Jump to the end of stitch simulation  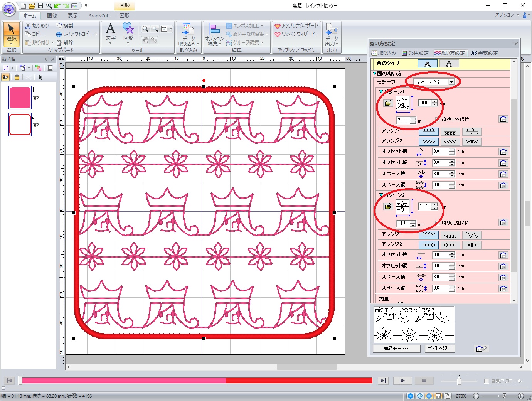(x=382, y=381)
